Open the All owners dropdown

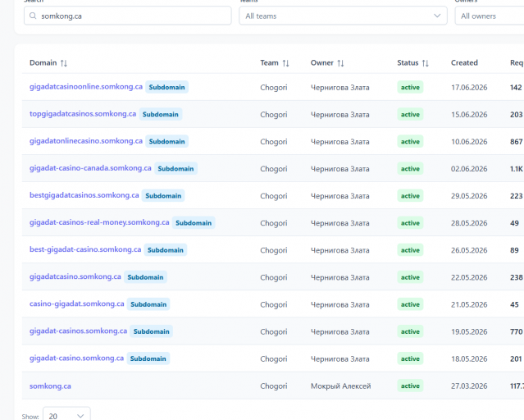pos(490,16)
